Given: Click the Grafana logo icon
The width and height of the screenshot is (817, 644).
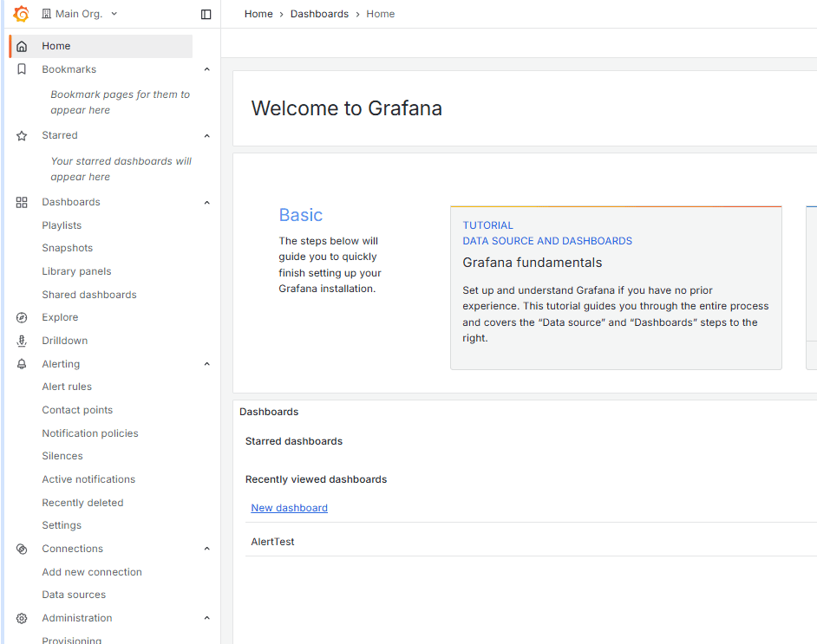Looking at the screenshot, I should point(21,14).
